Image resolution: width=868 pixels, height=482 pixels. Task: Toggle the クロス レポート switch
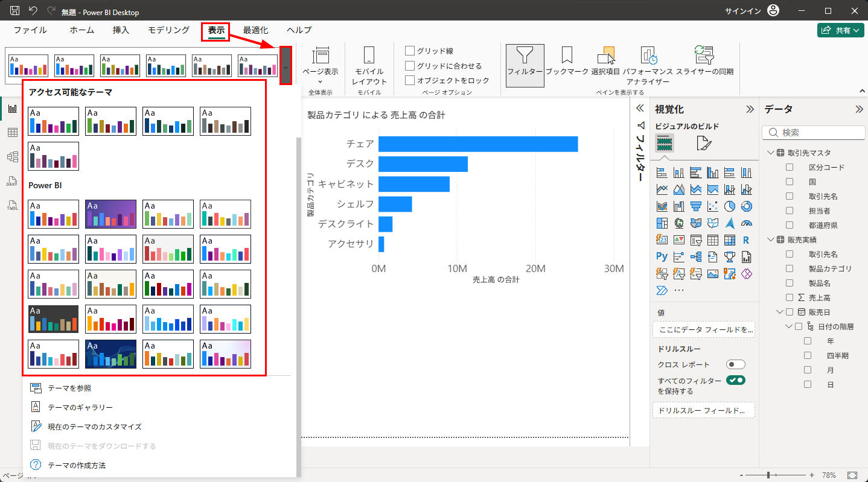coord(736,364)
